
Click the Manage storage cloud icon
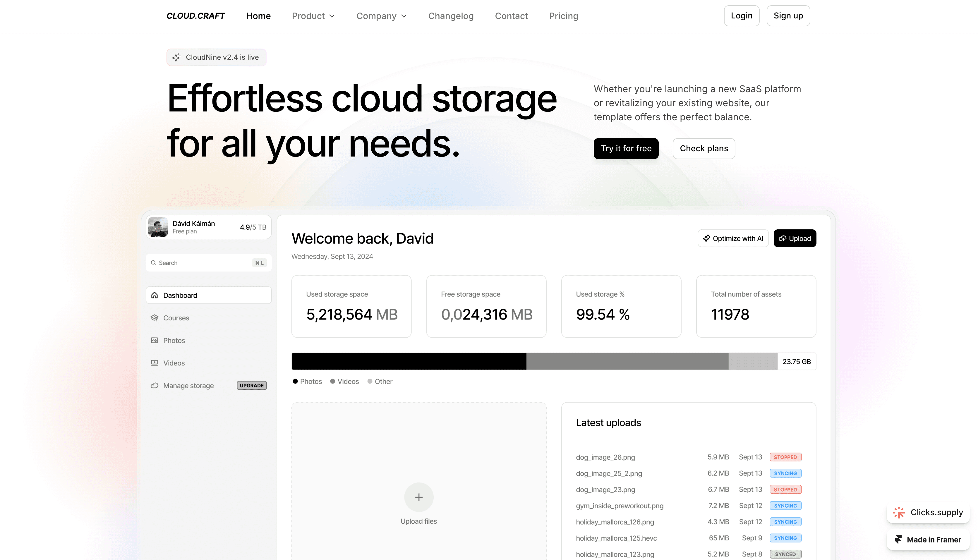(155, 385)
